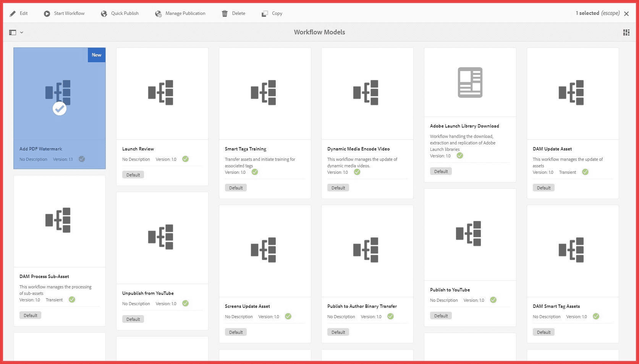The image size is (639, 364).
Task: Click the Quick Publish globe icon
Action: click(104, 14)
